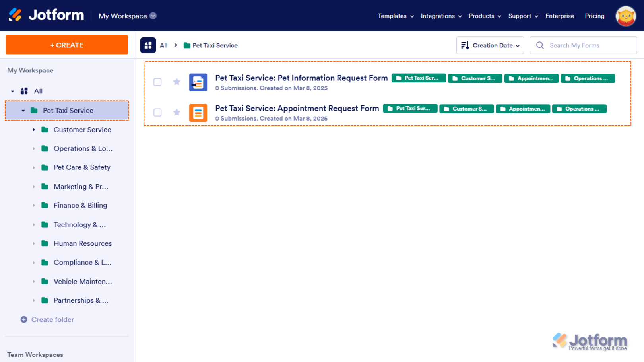
Task: Click the Technology & ... folder icon
Action: [x=45, y=225]
